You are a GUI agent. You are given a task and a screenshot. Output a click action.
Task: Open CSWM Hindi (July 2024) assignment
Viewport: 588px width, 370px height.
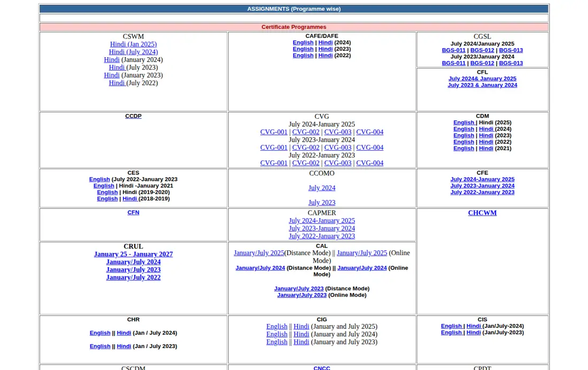[x=133, y=52]
